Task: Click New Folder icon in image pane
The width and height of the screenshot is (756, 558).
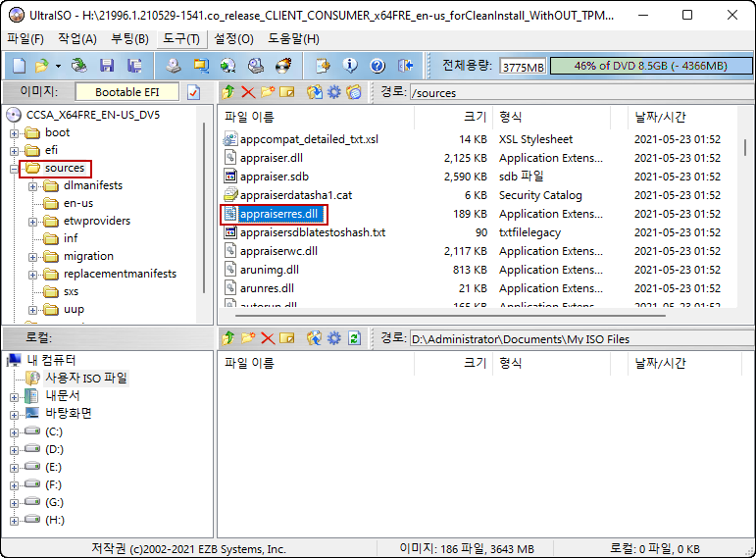Action: (268, 91)
